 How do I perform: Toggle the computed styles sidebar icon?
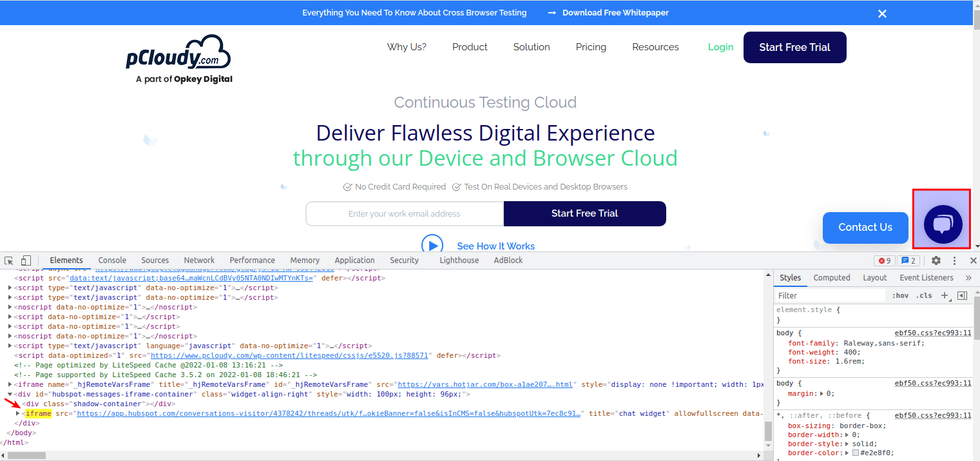pos(963,295)
